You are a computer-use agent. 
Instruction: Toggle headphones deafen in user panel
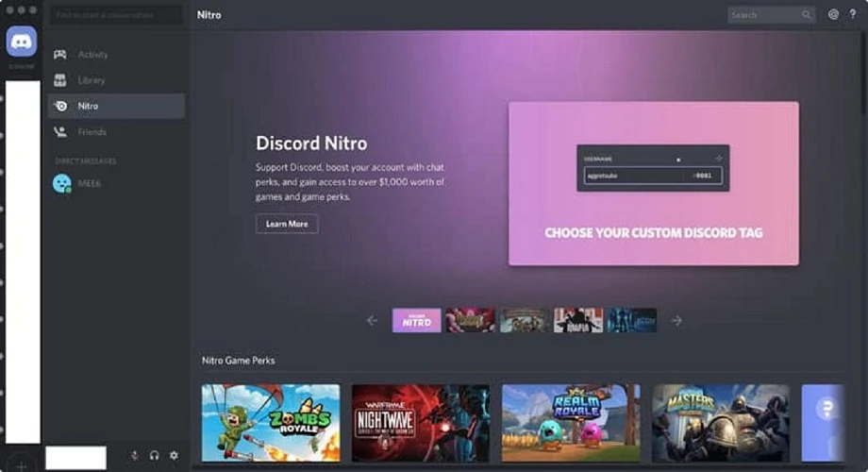click(x=154, y=455)
